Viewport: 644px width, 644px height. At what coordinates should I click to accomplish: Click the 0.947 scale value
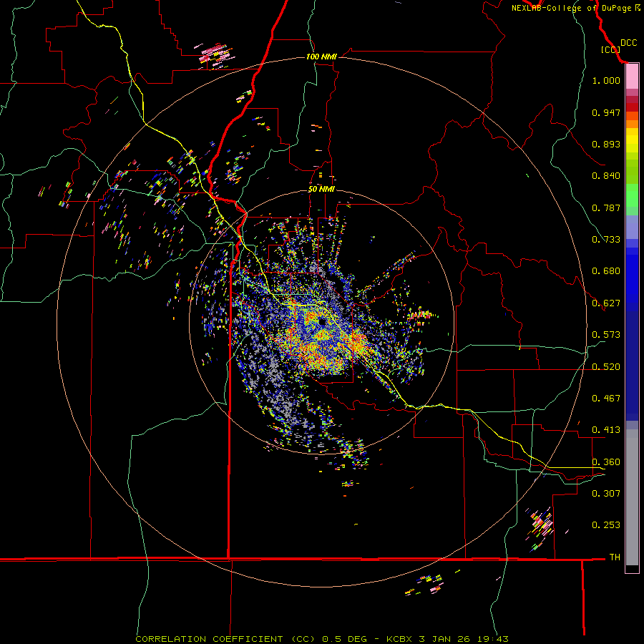coord(606,112)
